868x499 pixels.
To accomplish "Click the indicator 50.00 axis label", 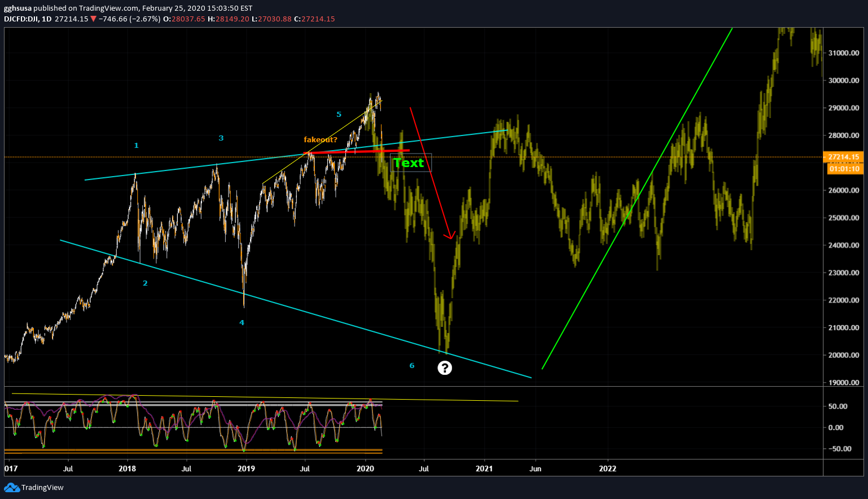I will pyautogui.click(x=838, y=406).
